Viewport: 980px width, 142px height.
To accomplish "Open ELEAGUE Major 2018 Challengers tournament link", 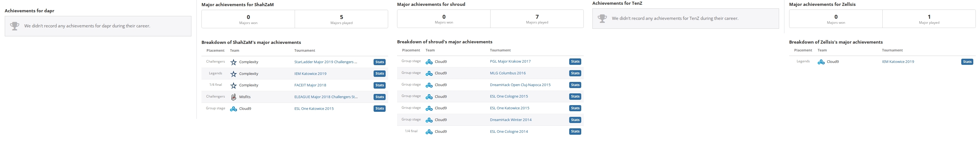I will [326, 97].
